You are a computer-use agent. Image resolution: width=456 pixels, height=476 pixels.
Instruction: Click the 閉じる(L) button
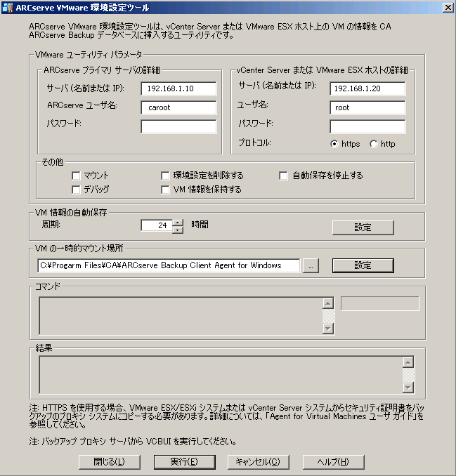[110, 462]
